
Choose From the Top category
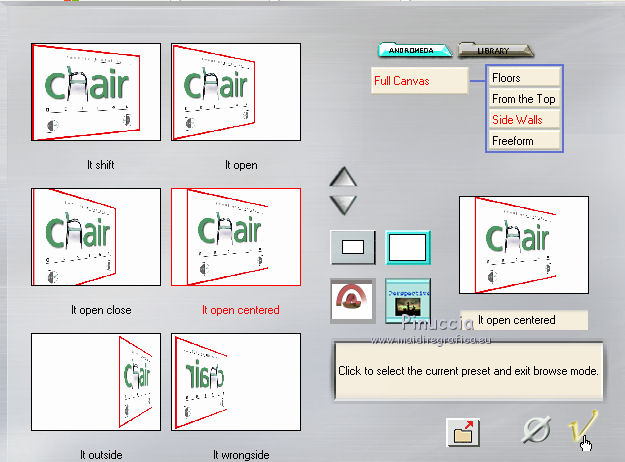click(524, 98)
